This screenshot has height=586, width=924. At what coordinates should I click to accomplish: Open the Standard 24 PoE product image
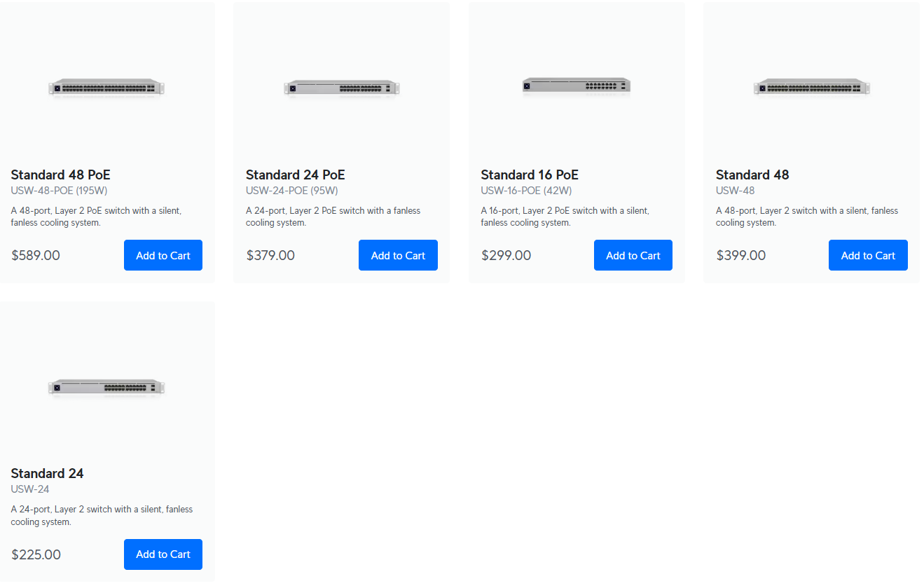pyautogui.click(x=342, y=88)
